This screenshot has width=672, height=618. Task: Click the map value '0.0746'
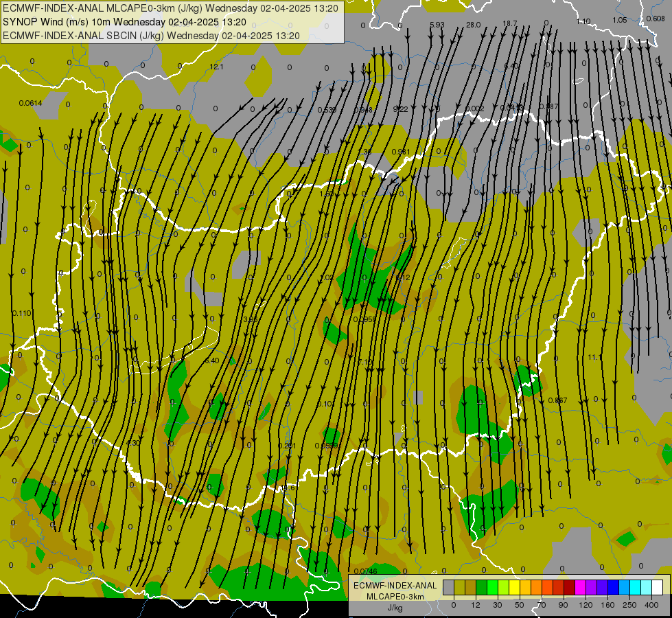[366, 571]
